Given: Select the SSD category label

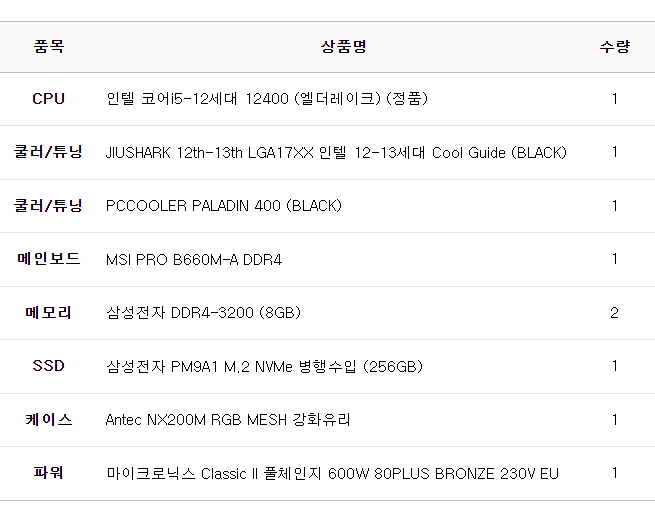Looking at the screenshot, I should tap(48, 366).
